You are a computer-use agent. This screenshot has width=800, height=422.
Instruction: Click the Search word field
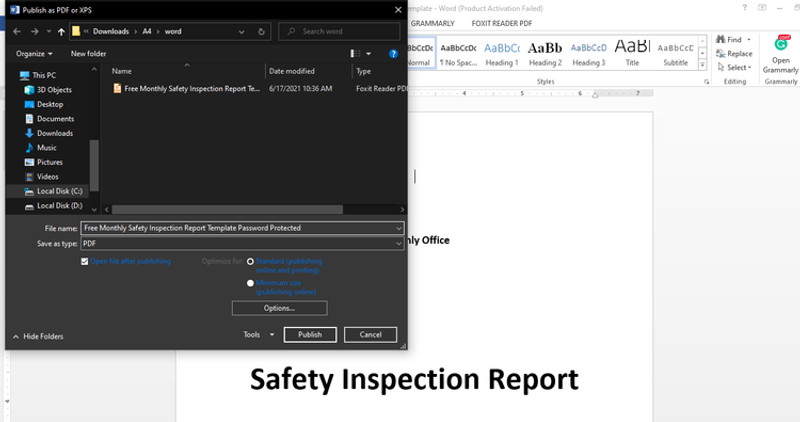[339, 32]
